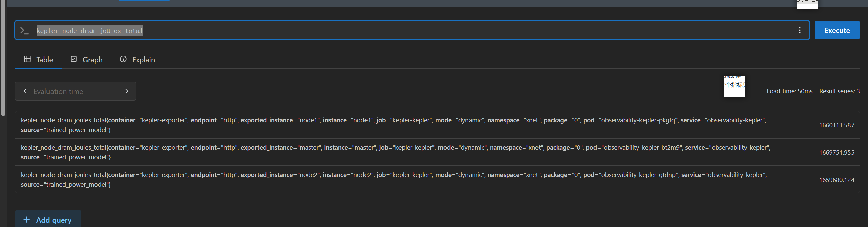Click the Explain tab info icon
Image resolution: width=868 pixels, height=227 pixels.
pos(123,59)
